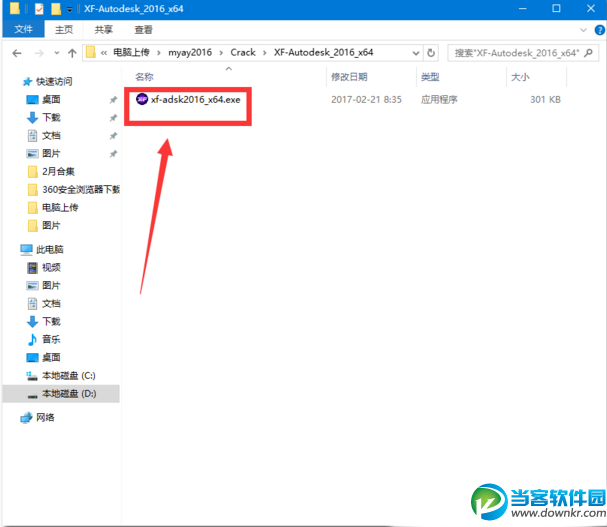Open Help via question mark icon

click(x=600, y=30)
